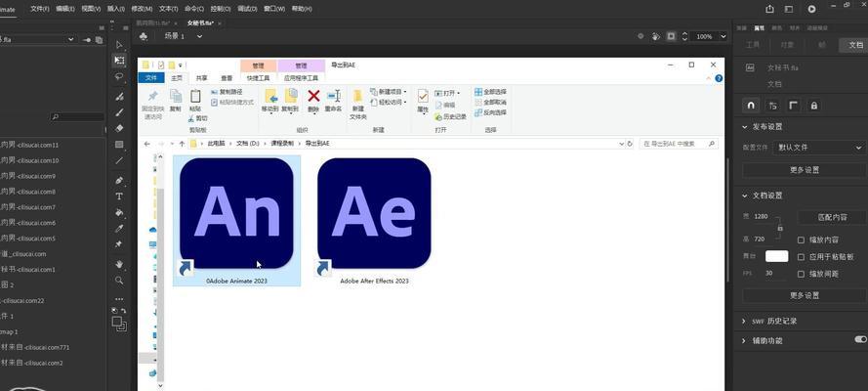
Task: Open the Text (T) menu
Action: [168, 9]
